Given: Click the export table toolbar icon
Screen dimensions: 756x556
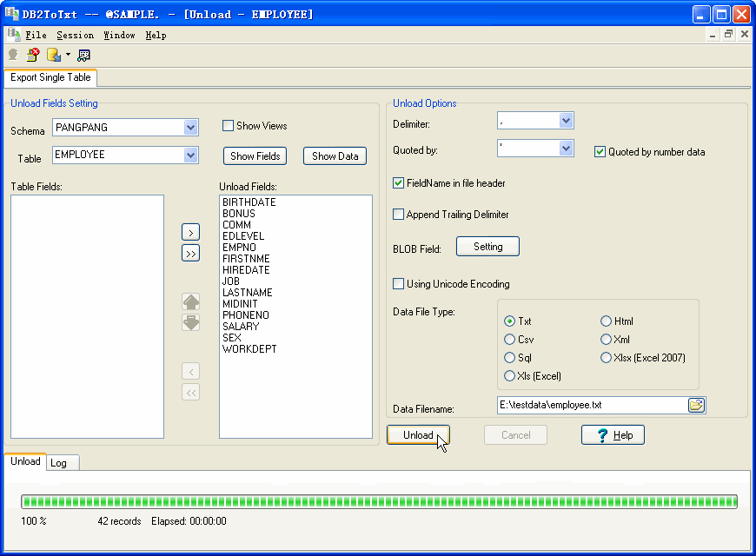Looking at the screenshot, I should 54,55.
